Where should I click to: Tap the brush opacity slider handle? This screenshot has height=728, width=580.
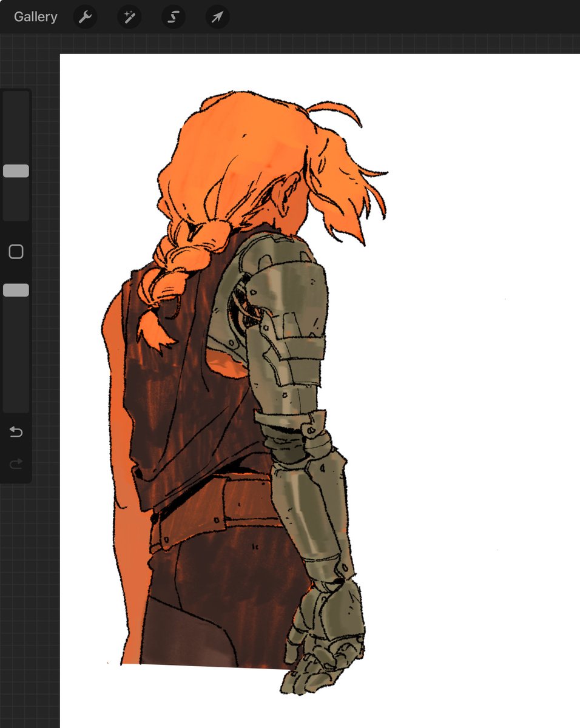click(16, 290)
